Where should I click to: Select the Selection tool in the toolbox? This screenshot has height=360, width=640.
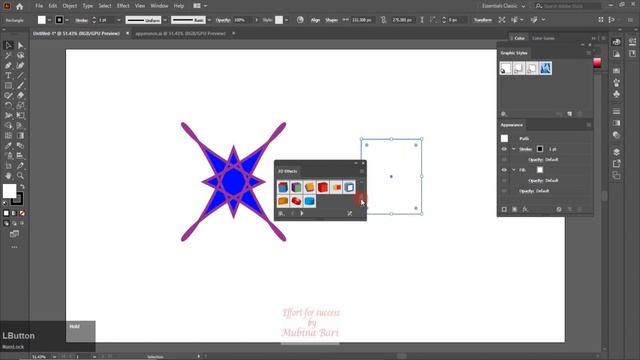pyautogui.click(x=8, y=45)
